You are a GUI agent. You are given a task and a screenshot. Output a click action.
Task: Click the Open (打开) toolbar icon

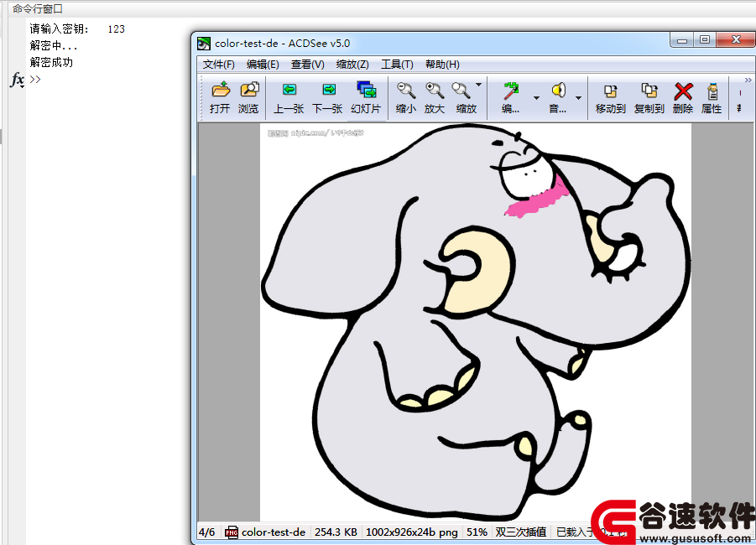click(x=221, y=90)
